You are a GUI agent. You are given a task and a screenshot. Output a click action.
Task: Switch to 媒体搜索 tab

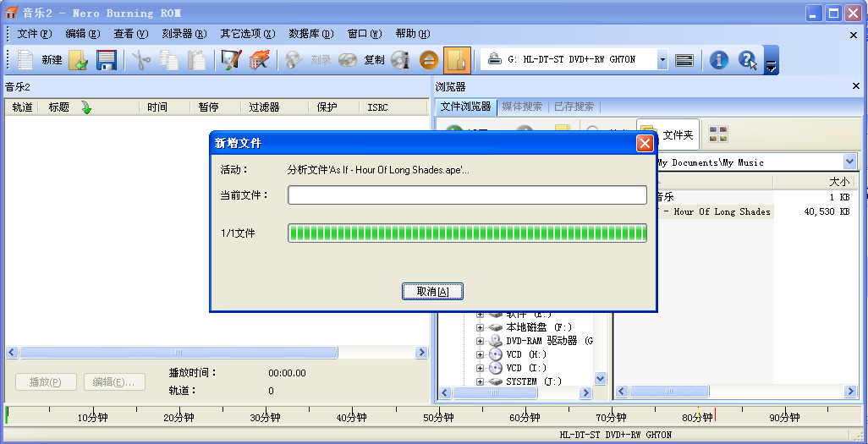(522, 107)
